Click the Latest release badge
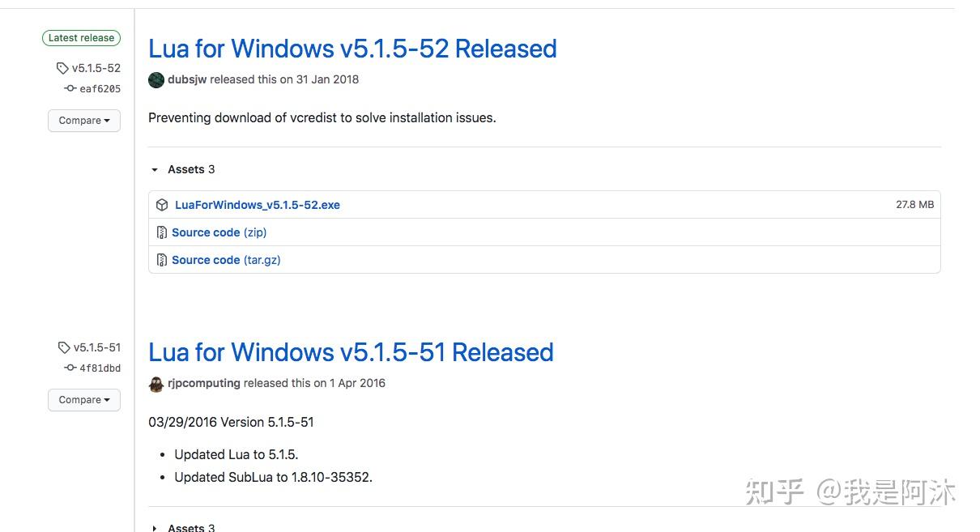 pyautogui.click(x=81, y=38)
